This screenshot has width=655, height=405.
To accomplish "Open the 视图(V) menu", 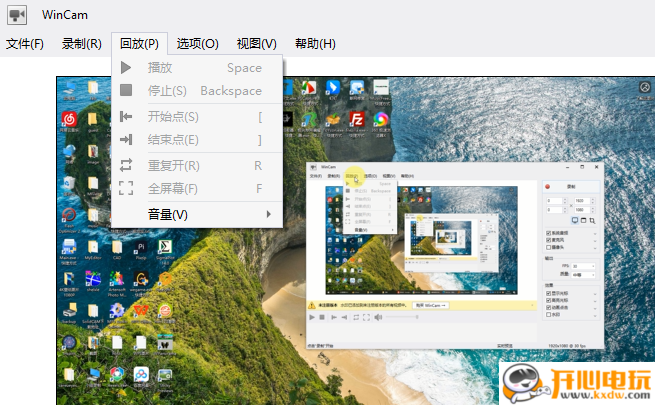I will 256,43.
